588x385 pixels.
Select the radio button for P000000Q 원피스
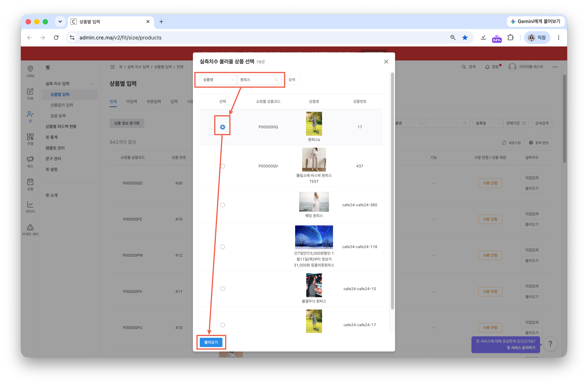point(223,127)
